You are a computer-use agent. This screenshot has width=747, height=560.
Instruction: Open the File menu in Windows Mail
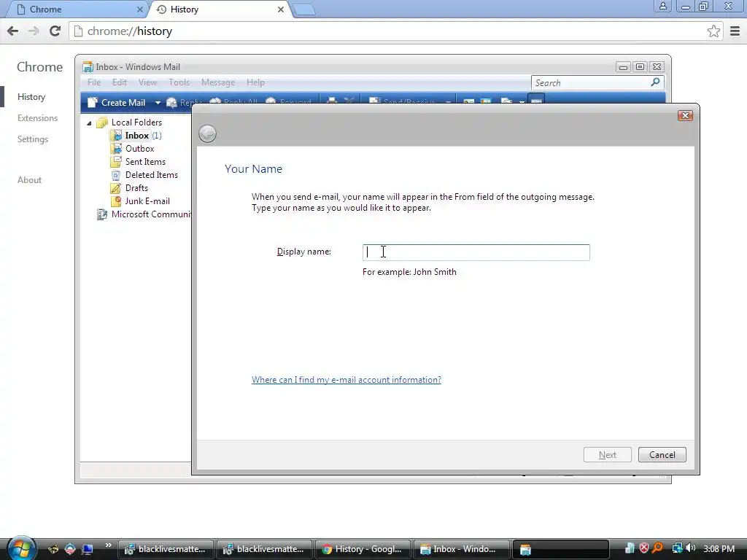click(94, 82)
